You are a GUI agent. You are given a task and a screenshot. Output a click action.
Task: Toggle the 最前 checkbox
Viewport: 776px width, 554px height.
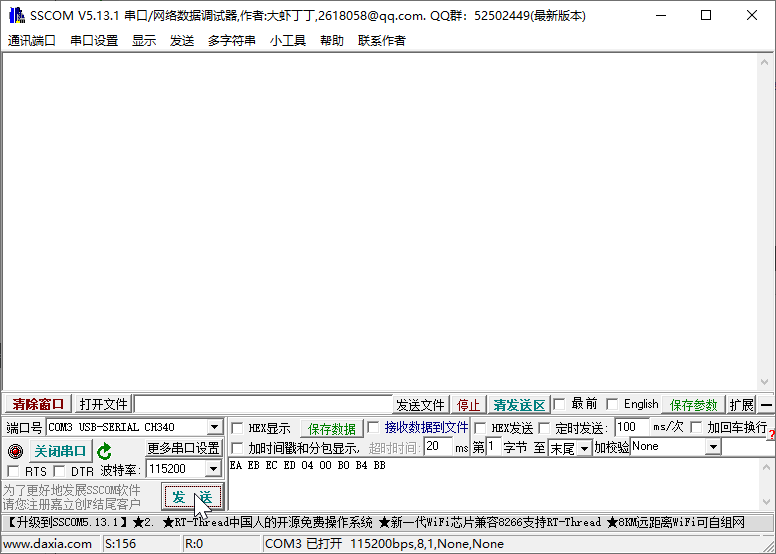click(x=559, y=404)
